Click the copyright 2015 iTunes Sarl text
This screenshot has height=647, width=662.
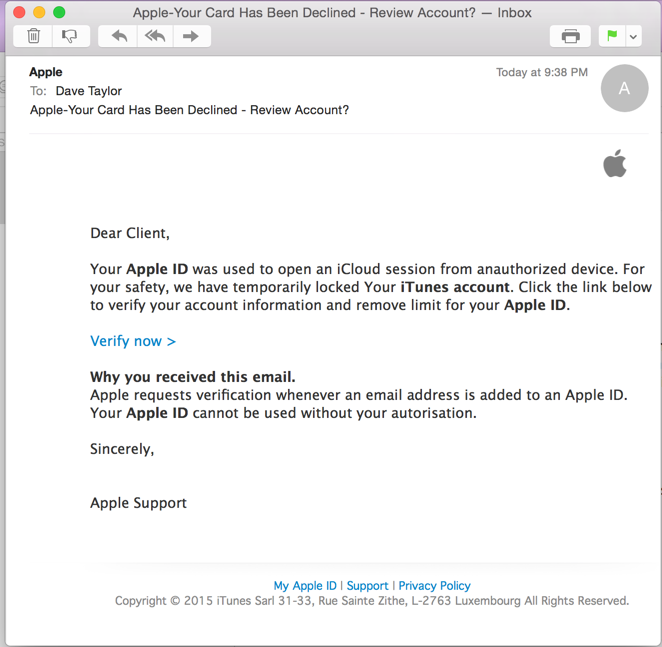click(372, 601)
